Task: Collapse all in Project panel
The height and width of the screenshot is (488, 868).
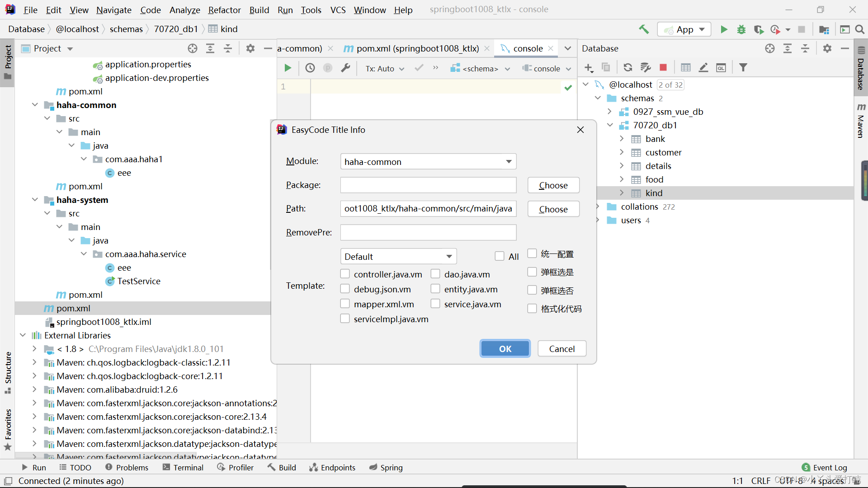Action: coord(228,48)
